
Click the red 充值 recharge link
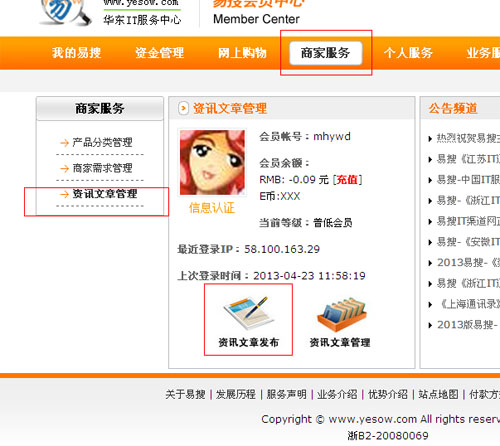[x=347, y=180]
